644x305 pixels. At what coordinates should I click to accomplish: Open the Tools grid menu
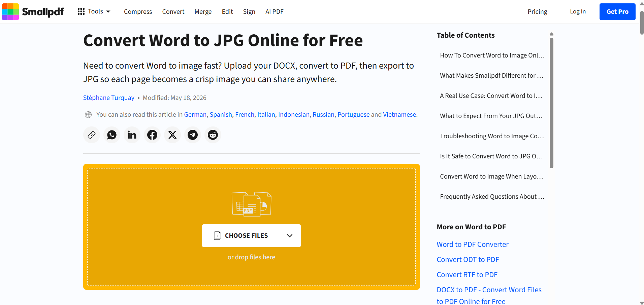[94, 11]
